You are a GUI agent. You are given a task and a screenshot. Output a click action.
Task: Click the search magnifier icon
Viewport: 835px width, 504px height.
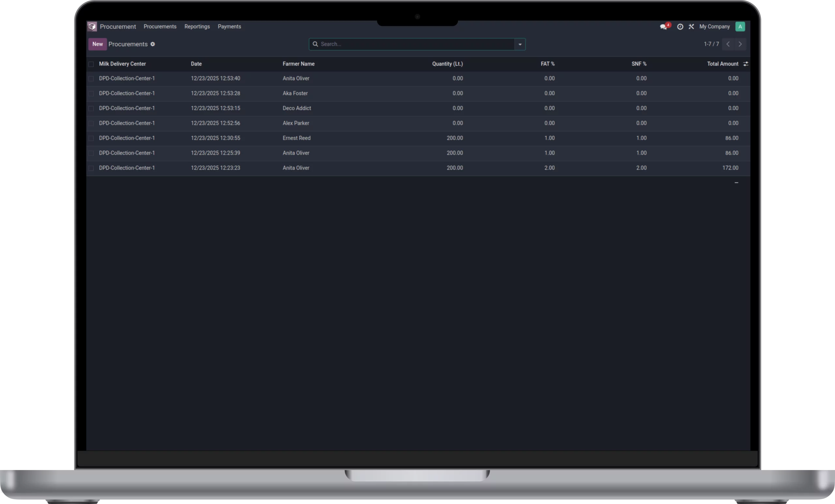(315, 44)
